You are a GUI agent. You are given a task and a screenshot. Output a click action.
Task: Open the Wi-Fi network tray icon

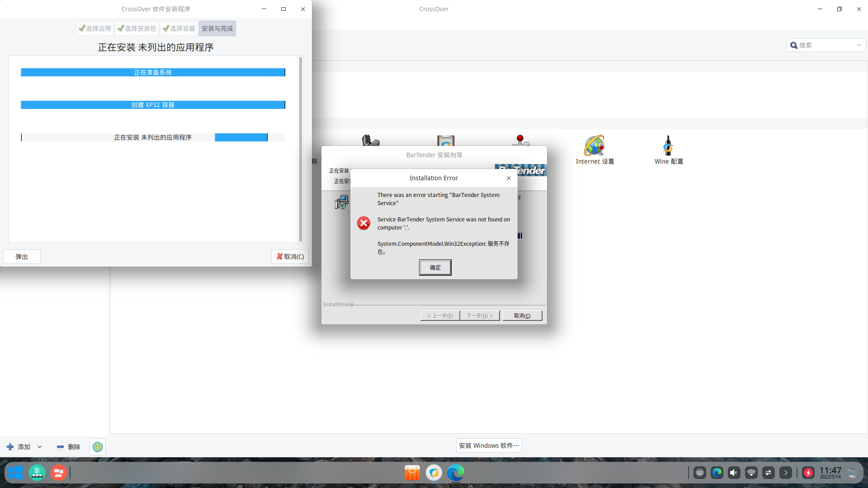[751, 473]
